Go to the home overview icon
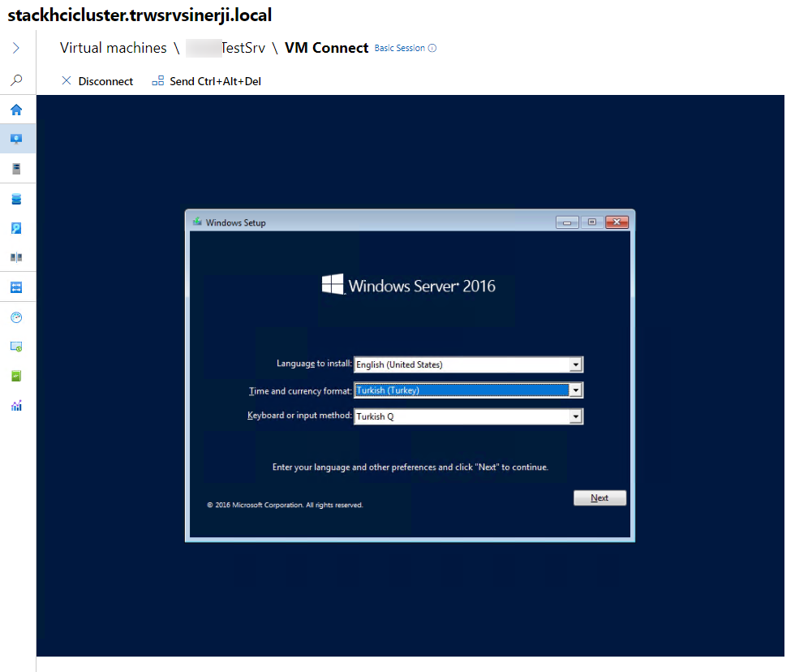This screenshot has width=795, height=672. tap(16, 110)
